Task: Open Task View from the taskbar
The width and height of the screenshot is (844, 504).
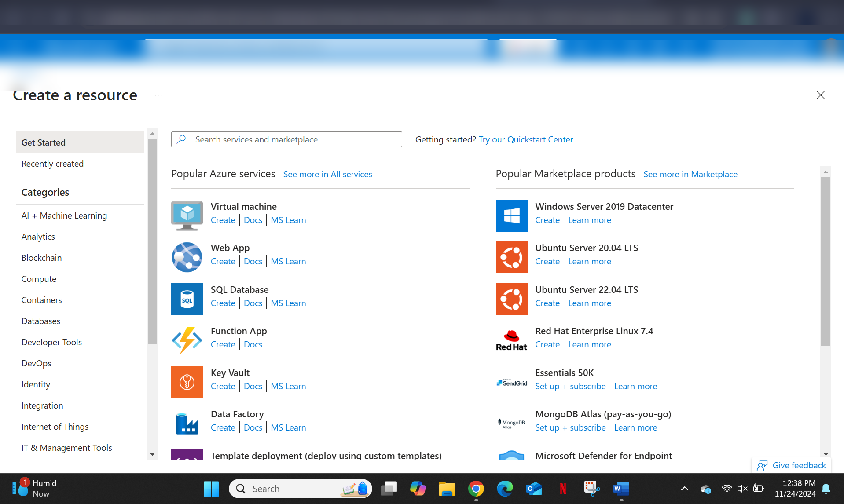Action: pyautogui.click(x=389, y=489)
